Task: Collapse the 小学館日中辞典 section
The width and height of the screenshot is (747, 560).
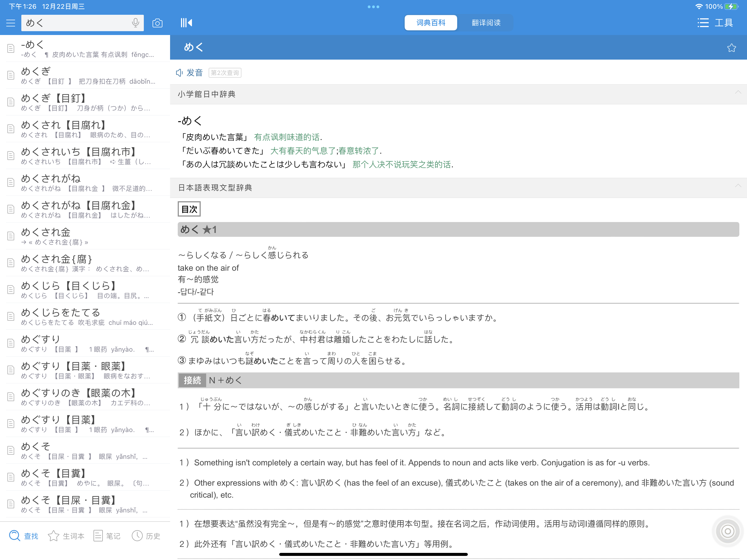Action: click(738, 92)
